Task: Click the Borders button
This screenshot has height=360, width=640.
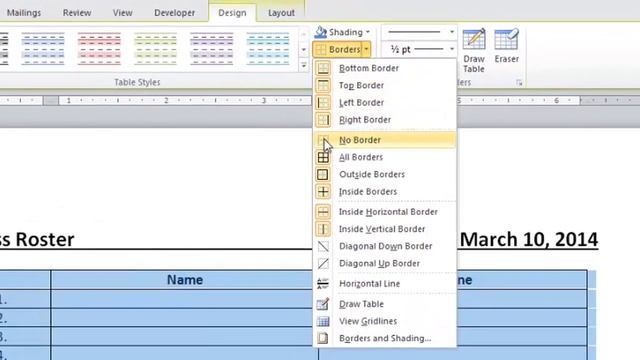Action: point(338,49)
